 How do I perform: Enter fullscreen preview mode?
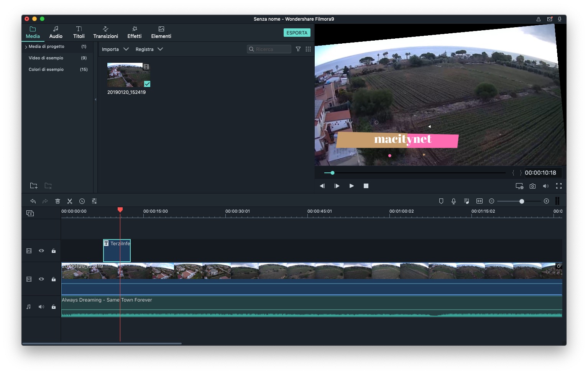pos(559,186)
